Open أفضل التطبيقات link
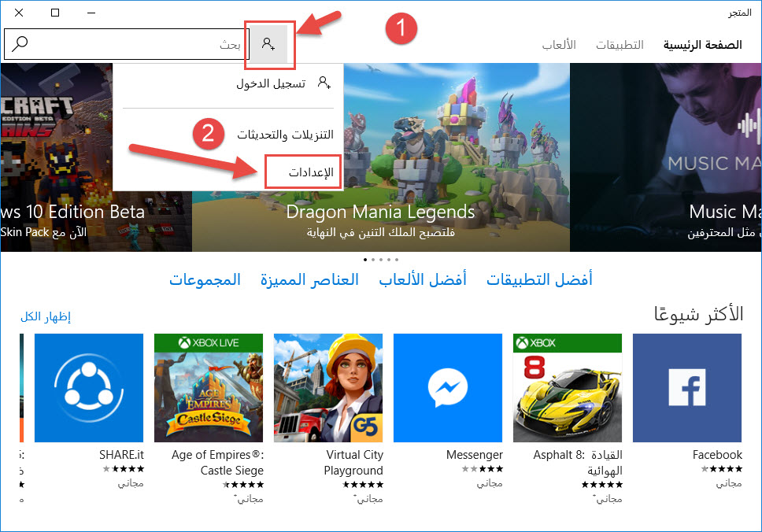This screenshot has height=532, width=762. 539,279
